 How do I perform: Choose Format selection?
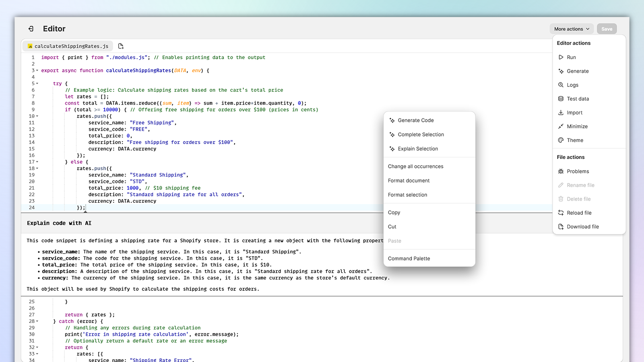[x=429, y=195]
